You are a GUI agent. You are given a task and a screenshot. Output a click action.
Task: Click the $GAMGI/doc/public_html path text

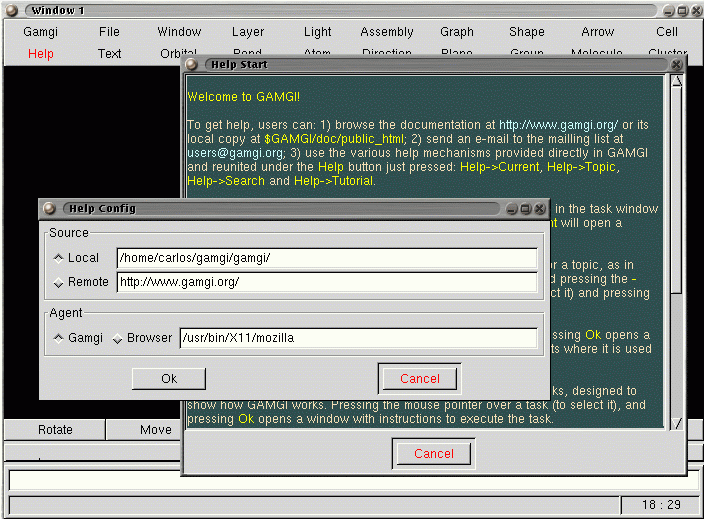pos(334,139)
